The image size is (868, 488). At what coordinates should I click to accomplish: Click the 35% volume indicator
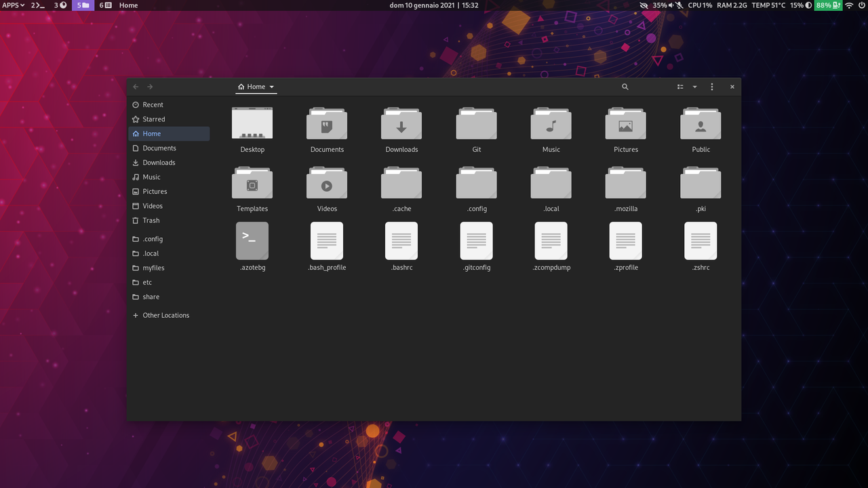pyautogui.click(x=663, y=5)
